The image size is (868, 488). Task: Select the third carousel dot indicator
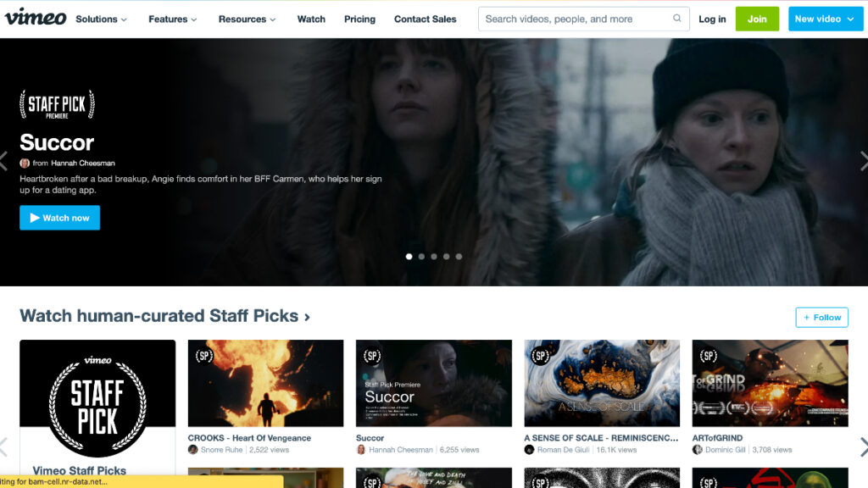[434, 256]
